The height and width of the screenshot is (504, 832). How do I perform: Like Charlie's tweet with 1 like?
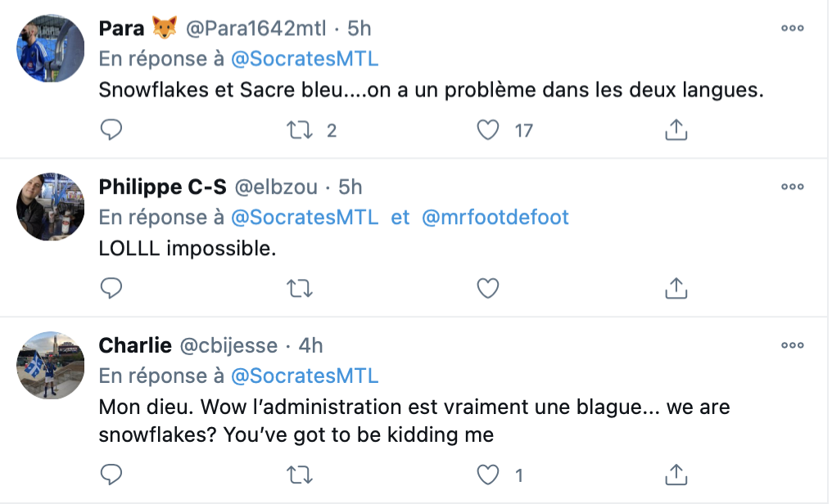pyautogui.click(x=487, y=475)
